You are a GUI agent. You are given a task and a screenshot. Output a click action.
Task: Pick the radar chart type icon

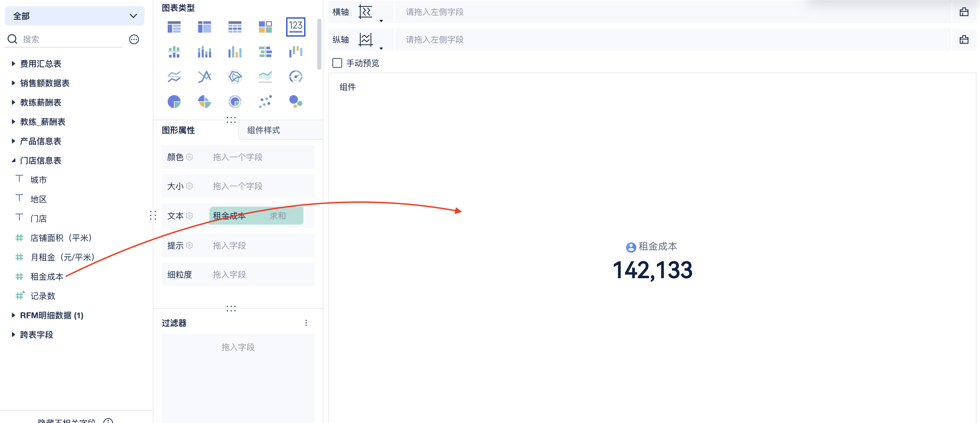point(235,77)
